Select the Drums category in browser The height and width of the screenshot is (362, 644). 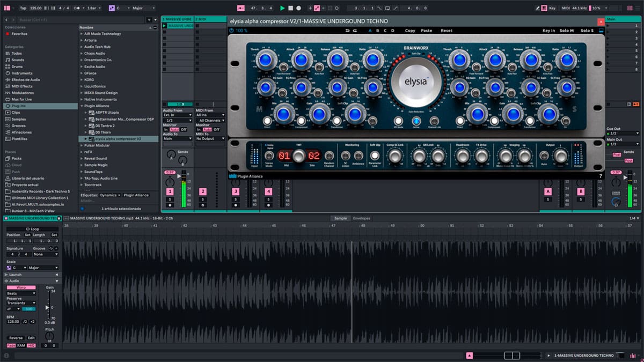[17, 67]
